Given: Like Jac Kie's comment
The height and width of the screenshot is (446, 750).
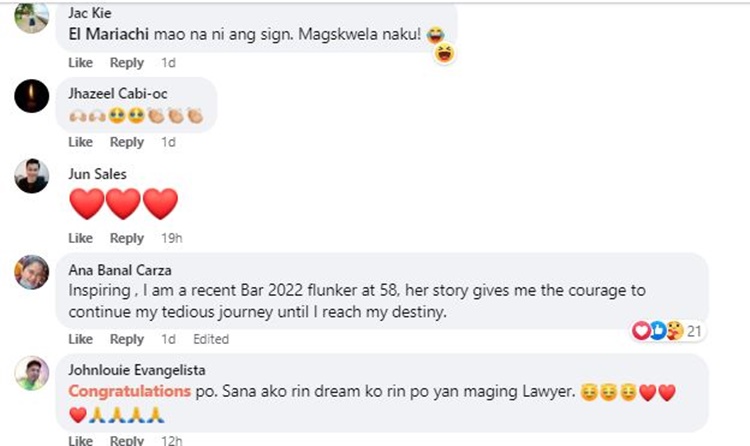Looking at the screenshot, I should point(80,63).
